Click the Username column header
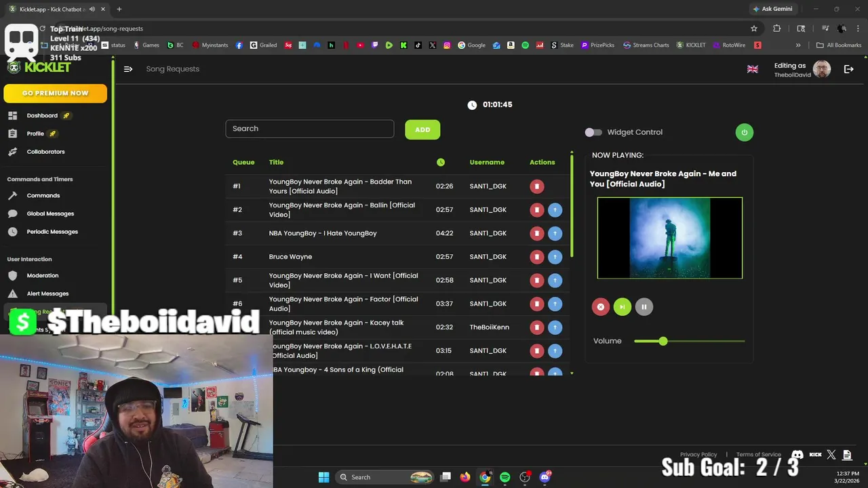868x488 pixels. pyautogui.click(x=487, y=163)
